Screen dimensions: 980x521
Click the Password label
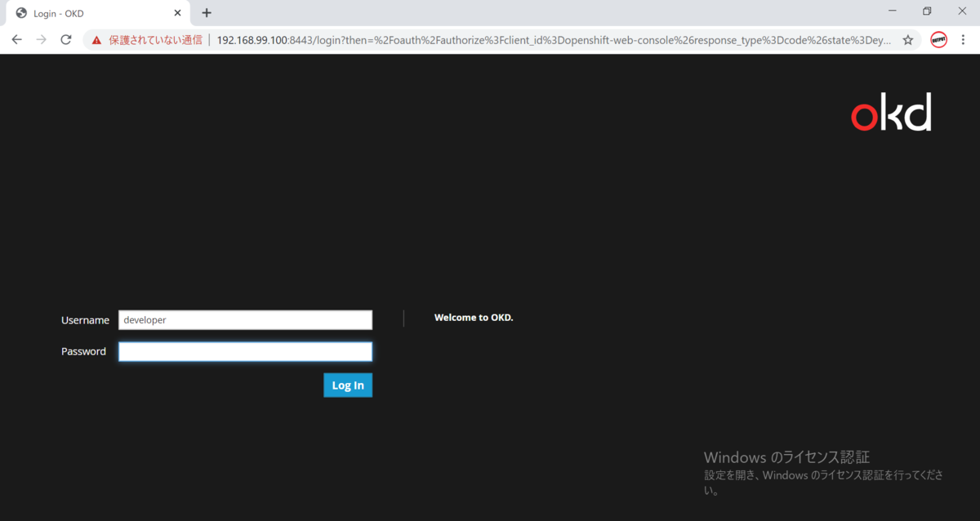pyautogui.click(x=83, y=351)
